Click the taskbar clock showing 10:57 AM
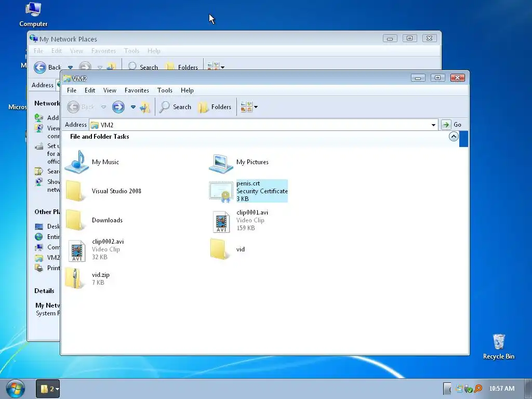Image resolution: width=532 pixels, height=399 pixels. 501,389
